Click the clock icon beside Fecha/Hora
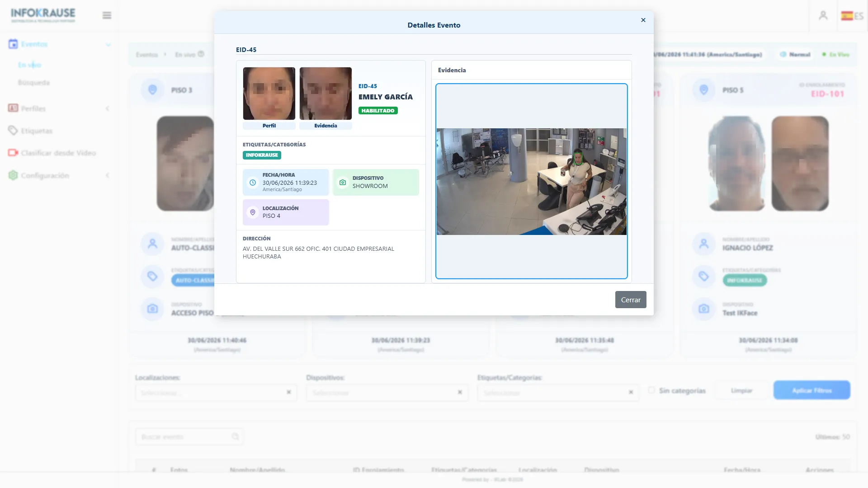868x488 pixels. tap(253, 183)
